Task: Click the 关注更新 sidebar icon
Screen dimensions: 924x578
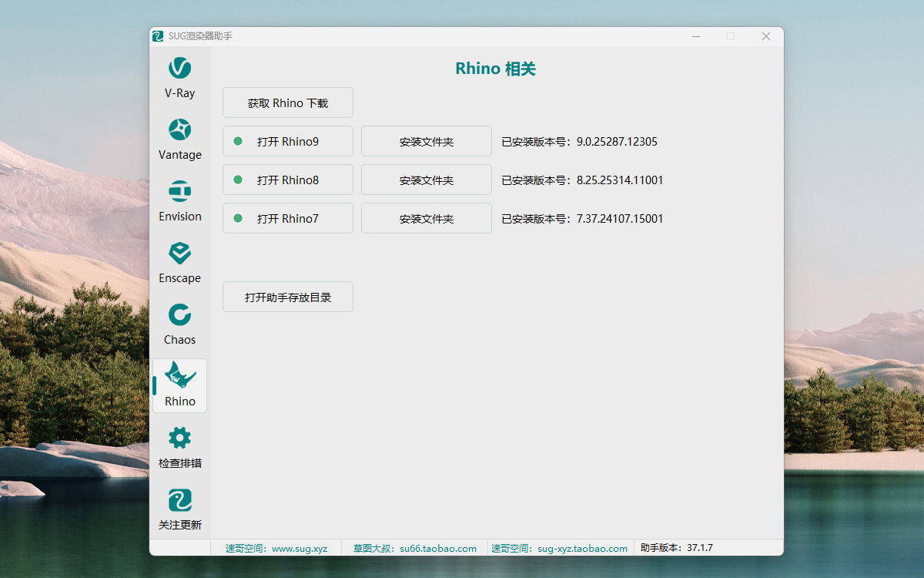Action: pos(179,500)
